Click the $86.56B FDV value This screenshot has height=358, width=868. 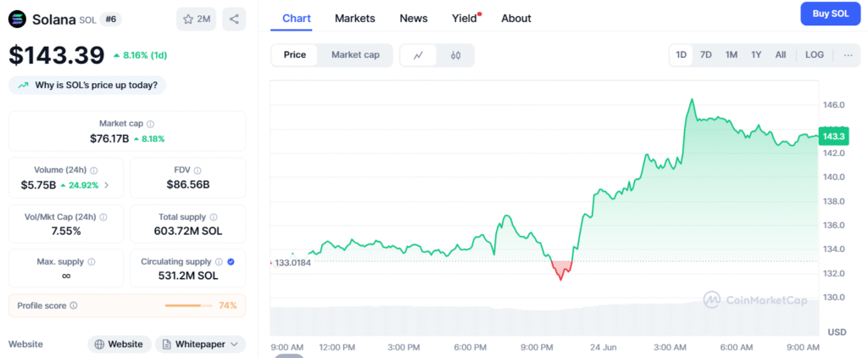point(188,185)
